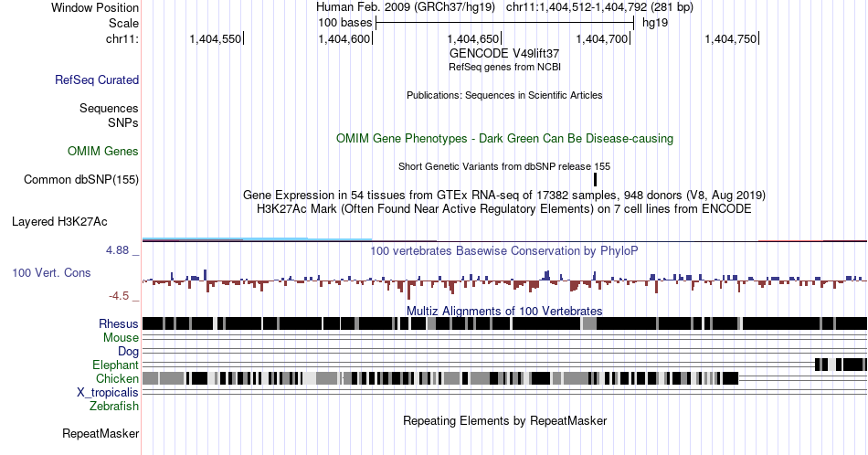Screen dimensions: 868x455
Task: Click the GENCODE V49lift37 track title
Action: coord(504,53)
